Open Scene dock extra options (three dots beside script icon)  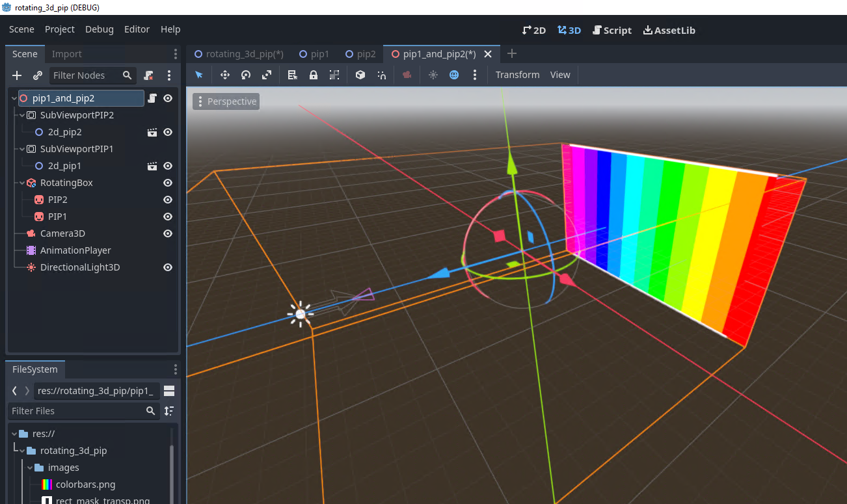(169, 75)
